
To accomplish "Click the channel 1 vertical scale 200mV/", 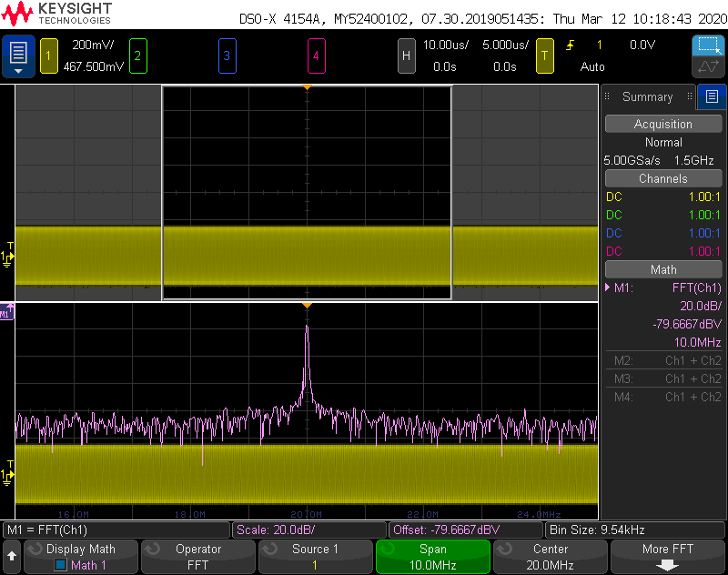I will click(93, 45).
